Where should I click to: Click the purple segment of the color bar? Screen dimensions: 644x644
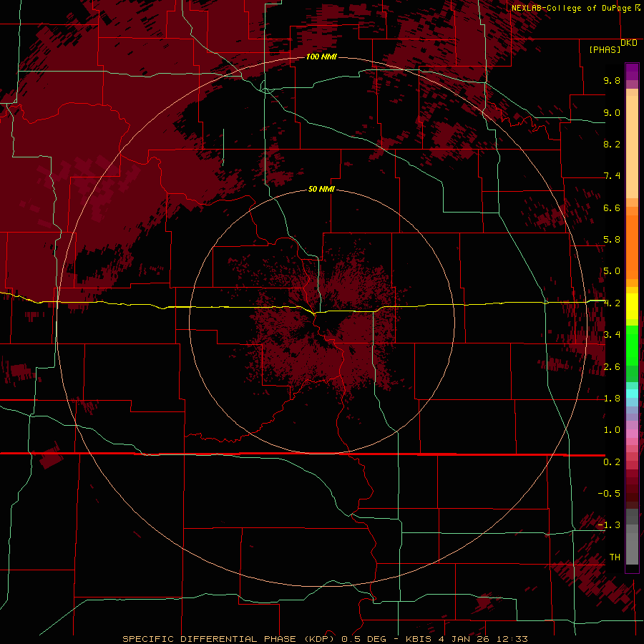coord(632,72)
